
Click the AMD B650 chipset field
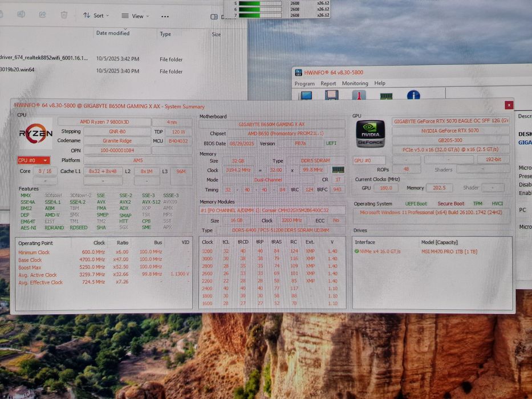coord(285,133)
